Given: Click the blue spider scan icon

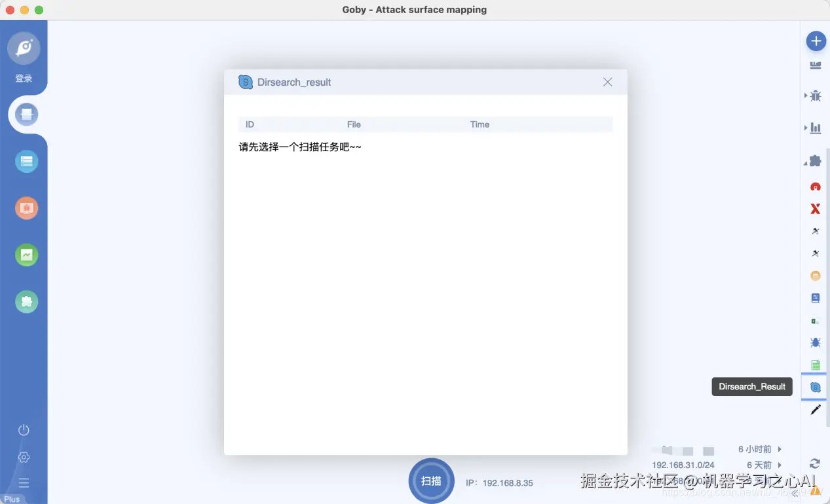Looking at the screenshot, I should (x=814, y=342).
